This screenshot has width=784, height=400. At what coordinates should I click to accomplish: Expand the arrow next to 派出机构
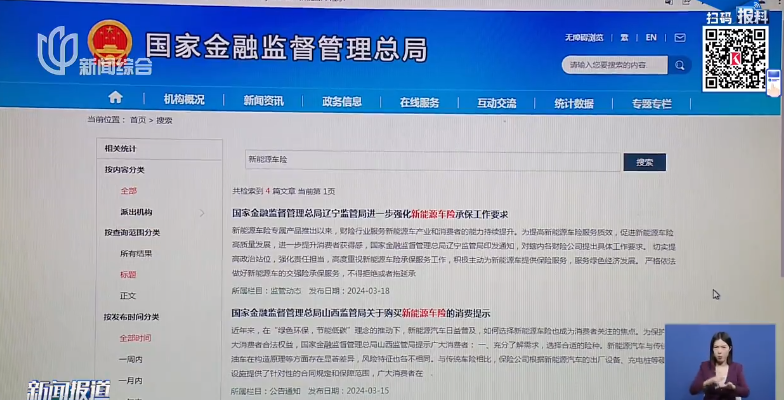pos(202,213)
